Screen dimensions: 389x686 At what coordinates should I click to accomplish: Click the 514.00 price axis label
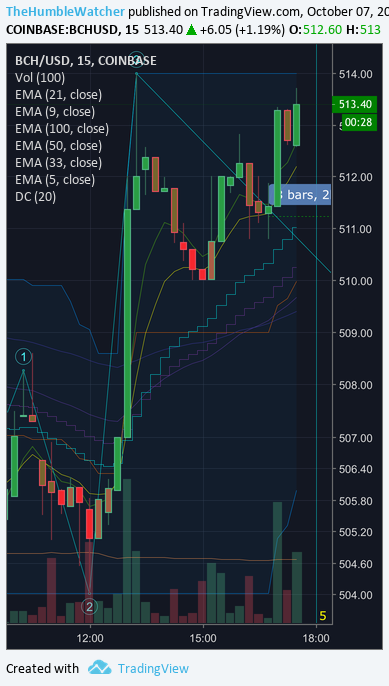(356, 74)
